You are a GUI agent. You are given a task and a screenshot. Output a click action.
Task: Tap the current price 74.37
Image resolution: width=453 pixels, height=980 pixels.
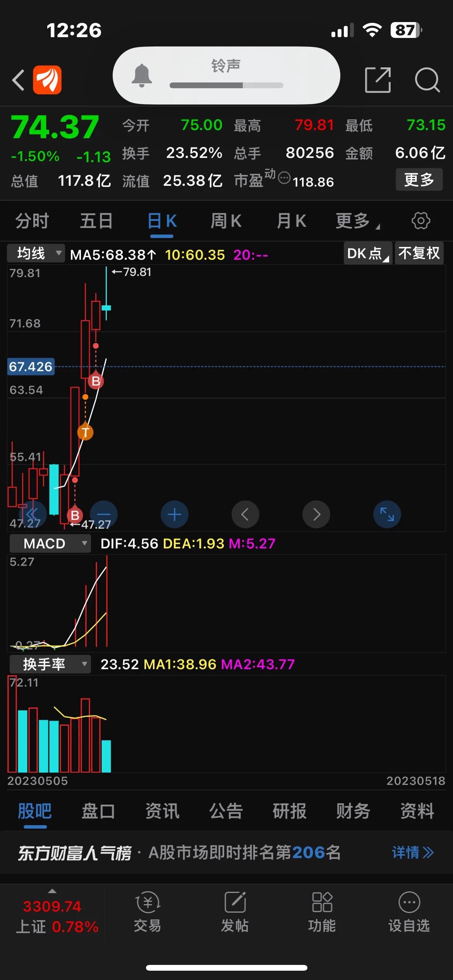click(x=55, y=127)
